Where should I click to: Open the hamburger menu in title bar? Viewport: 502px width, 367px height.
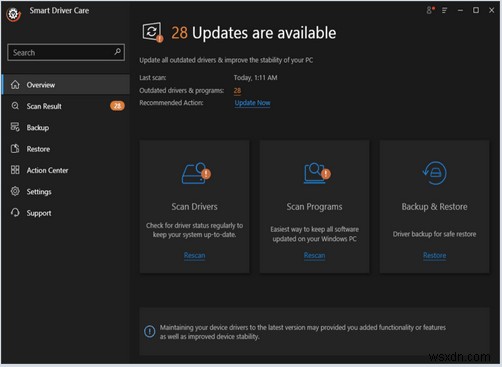coord(445,11)
